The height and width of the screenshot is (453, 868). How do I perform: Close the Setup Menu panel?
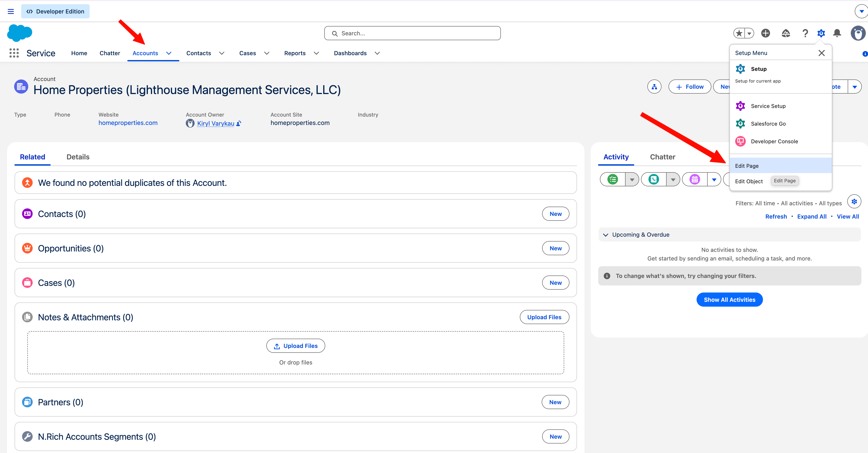pos(821,53)
